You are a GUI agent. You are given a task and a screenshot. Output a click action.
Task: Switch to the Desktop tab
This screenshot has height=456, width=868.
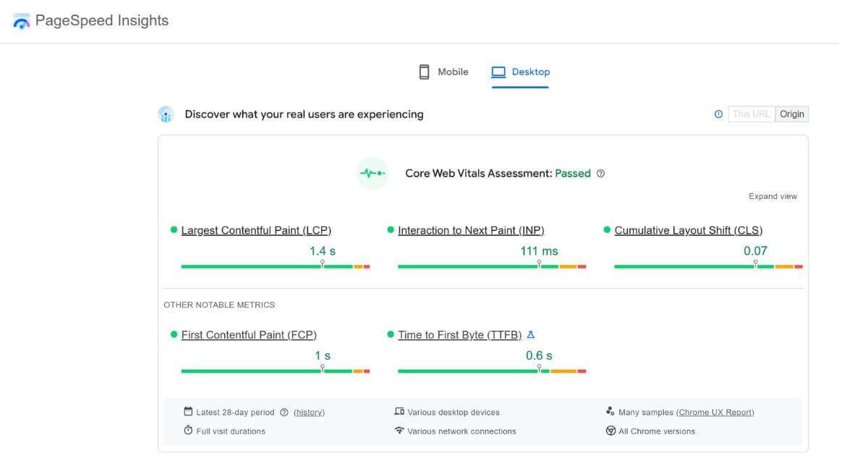click(x=532, y=71)
